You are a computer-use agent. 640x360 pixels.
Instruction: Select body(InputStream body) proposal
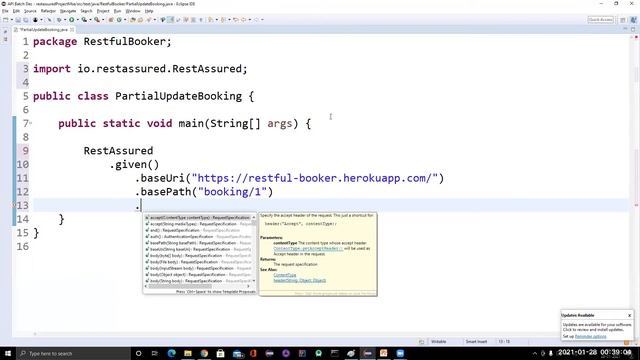point(198,268)
